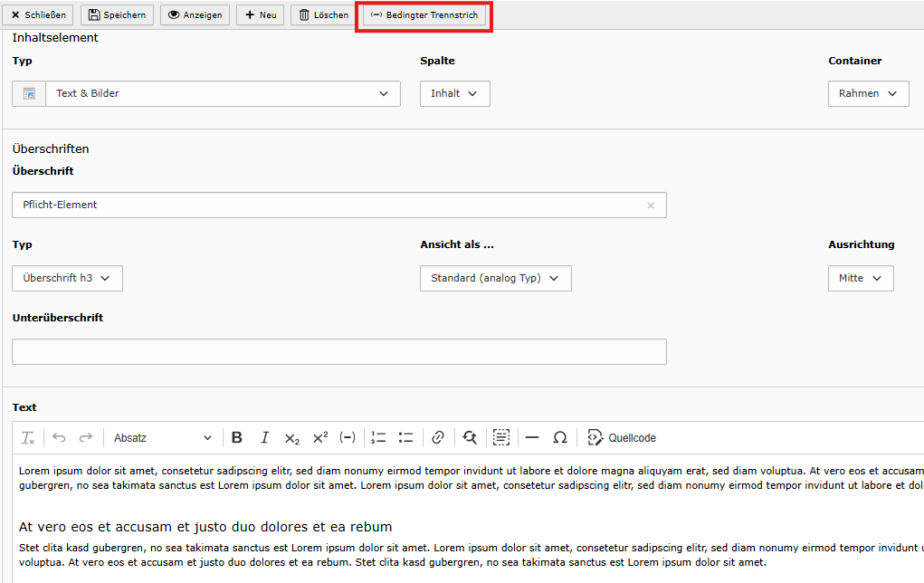This screenshot has width=924, height=583.
Task: Open the Überschrift h3 dropdown
Action: (x=67, y=279)
